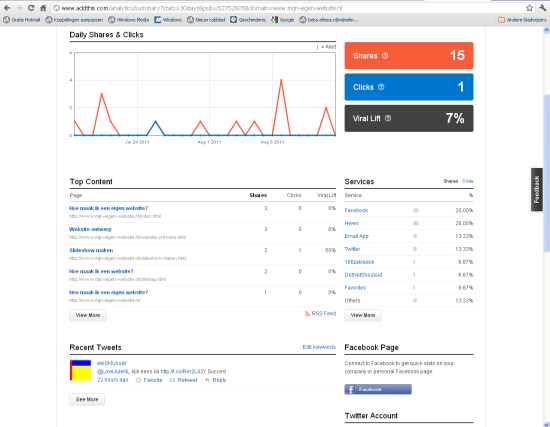550x427 pixels.
Task: Sort Top Content by Shares column
Action: click(x=258, y=195)
